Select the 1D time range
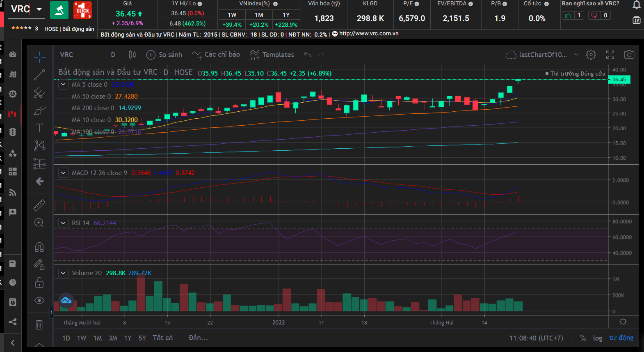 pos(66,338)
